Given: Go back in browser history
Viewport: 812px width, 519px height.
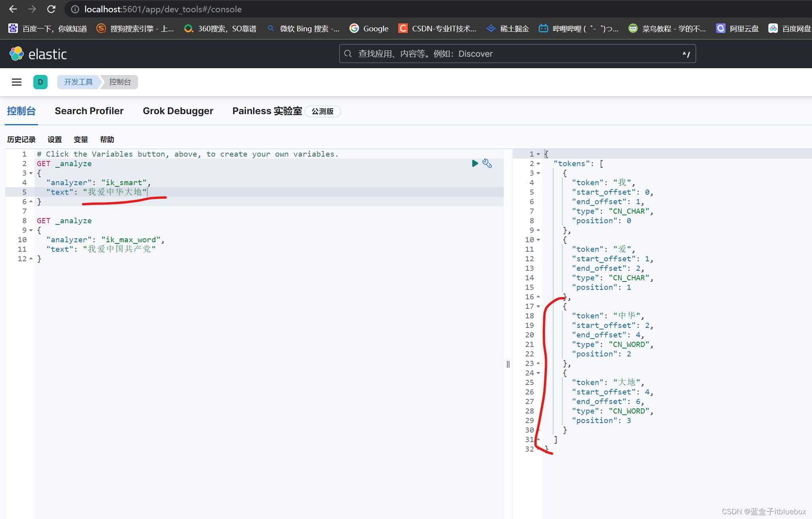Looking at the screenshot, I should 13,9.
